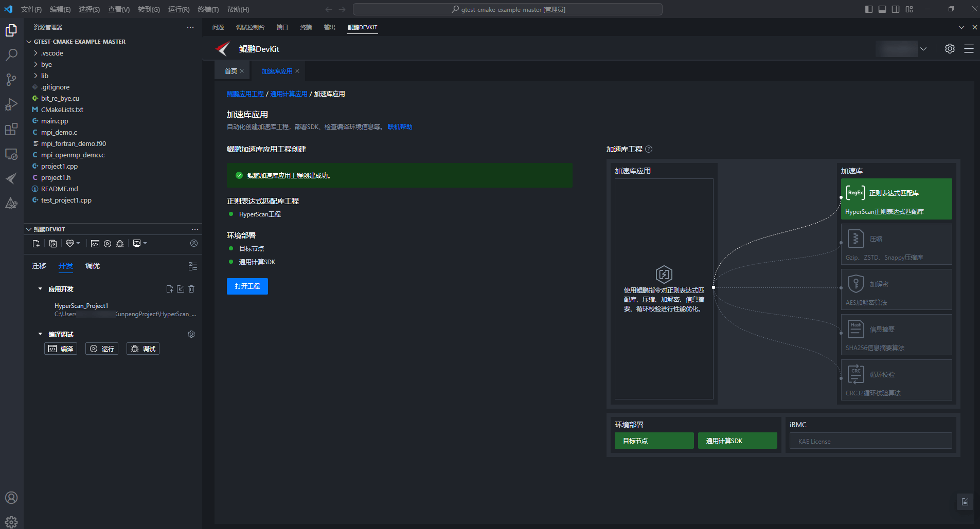This screenshot has width=980, height=529.
Task: Open the server selection dropdown in header
Action: tap(923, 49)
